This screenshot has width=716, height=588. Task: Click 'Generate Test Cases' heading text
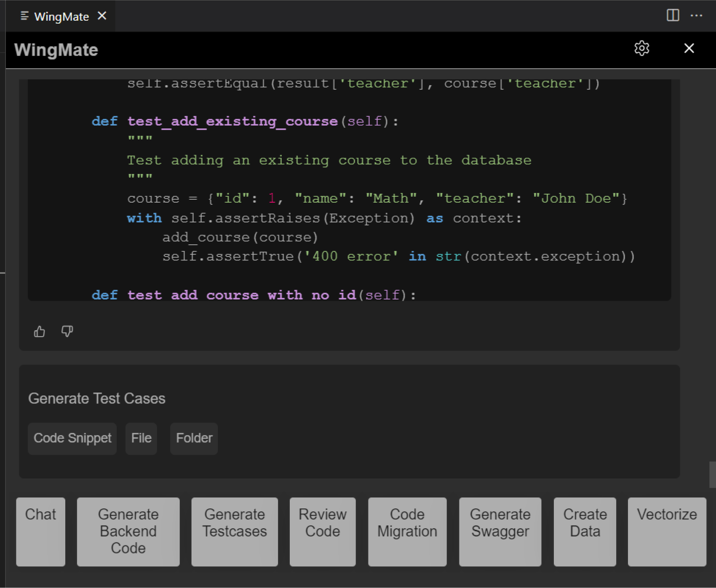[97, 398]
